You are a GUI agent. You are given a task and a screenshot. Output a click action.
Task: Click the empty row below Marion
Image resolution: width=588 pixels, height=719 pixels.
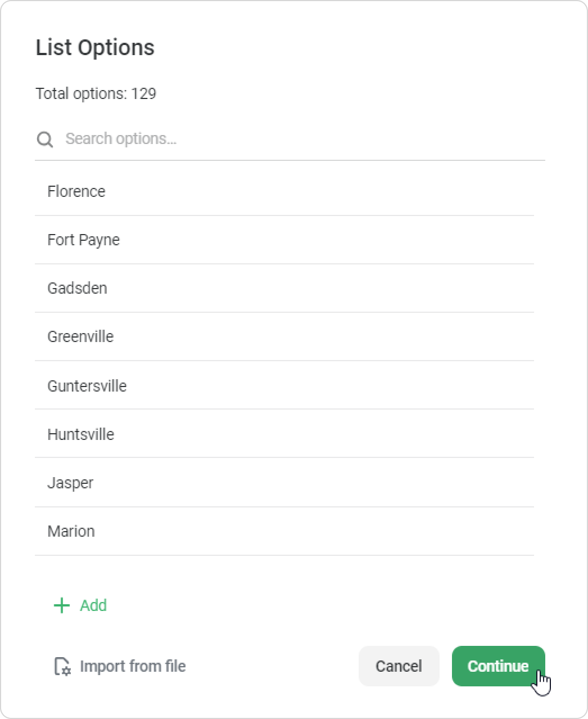[284, 569]
